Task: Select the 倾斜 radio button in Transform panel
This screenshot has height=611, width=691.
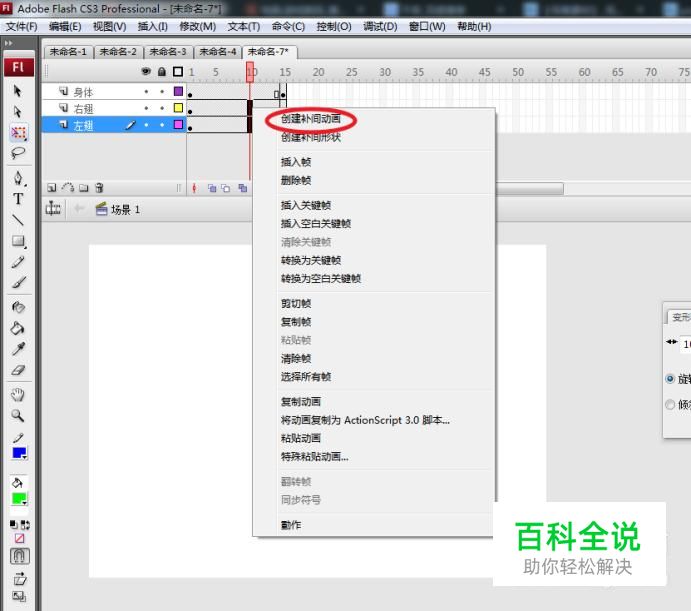Action: [670, 404]
